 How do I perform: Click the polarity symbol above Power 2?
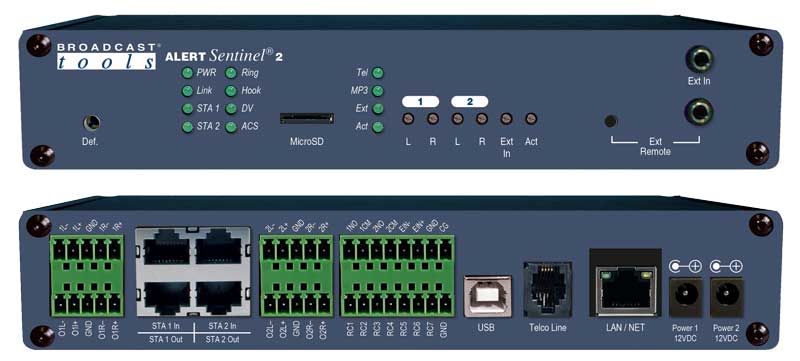[x=727, y=266]
